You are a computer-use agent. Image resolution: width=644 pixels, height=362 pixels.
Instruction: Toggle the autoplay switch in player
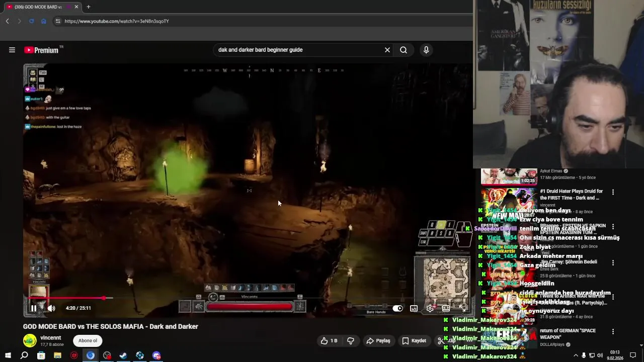tap(397, 308)
